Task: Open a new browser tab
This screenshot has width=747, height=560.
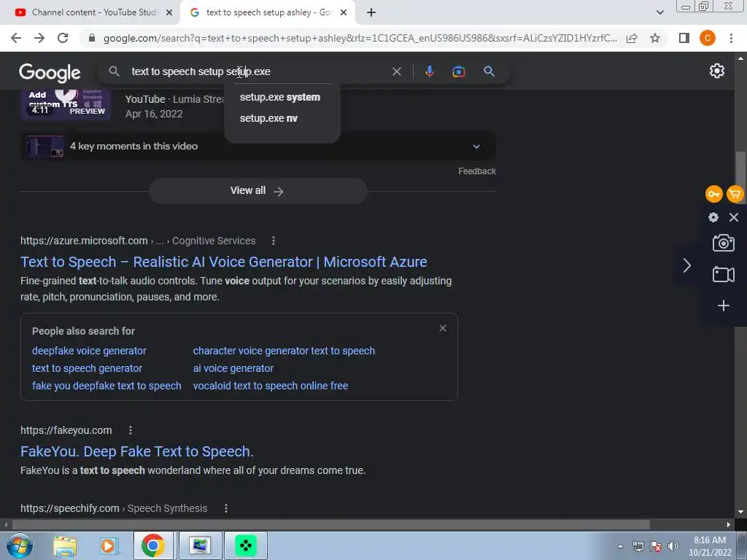Action: [x=371, y=12]
